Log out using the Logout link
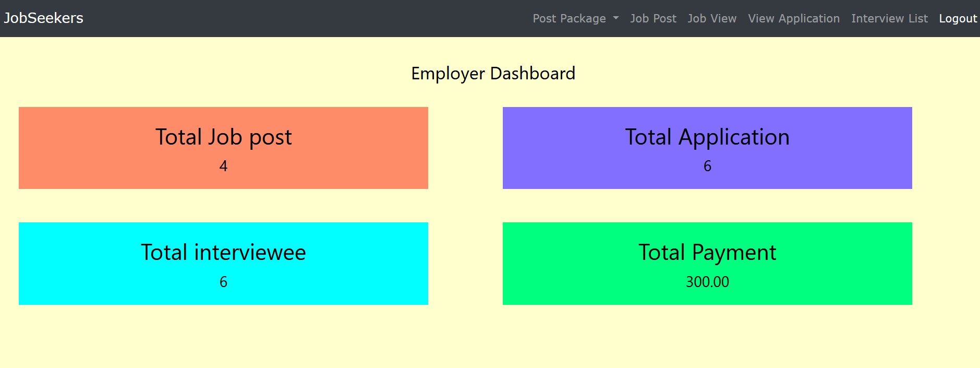This screenshot has height=368, width=980. 958,18
